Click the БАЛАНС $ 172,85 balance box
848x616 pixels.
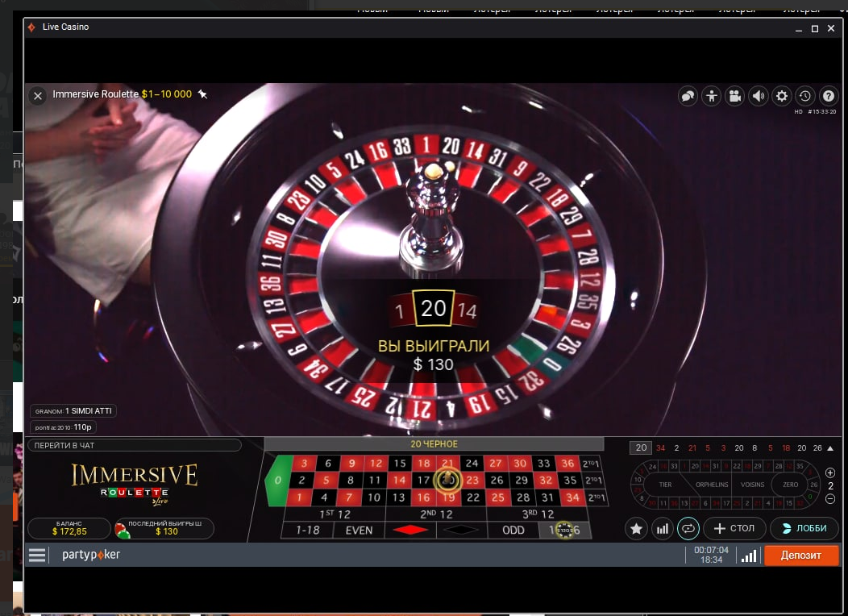pyautogui.click(x=69, y=528)
